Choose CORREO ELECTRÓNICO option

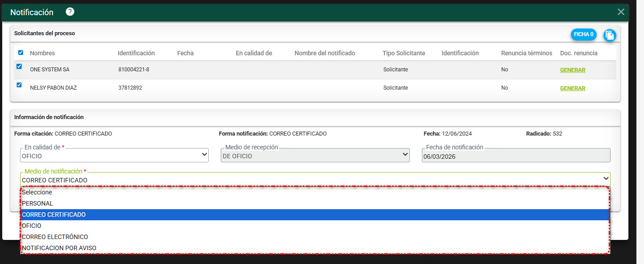[x=55, y=237]
